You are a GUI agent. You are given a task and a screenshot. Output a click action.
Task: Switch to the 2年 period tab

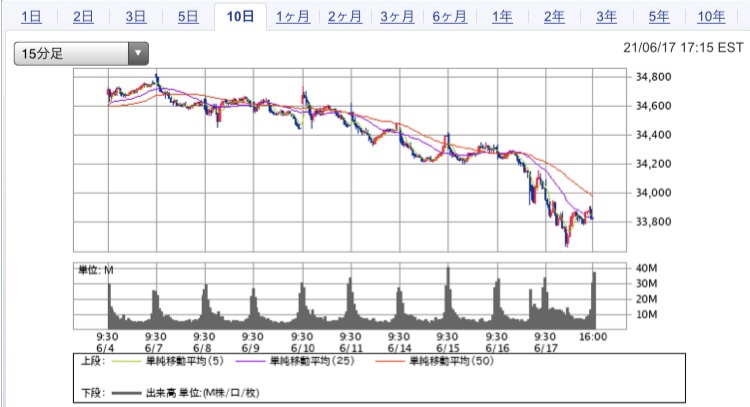[x=554, y=17]
